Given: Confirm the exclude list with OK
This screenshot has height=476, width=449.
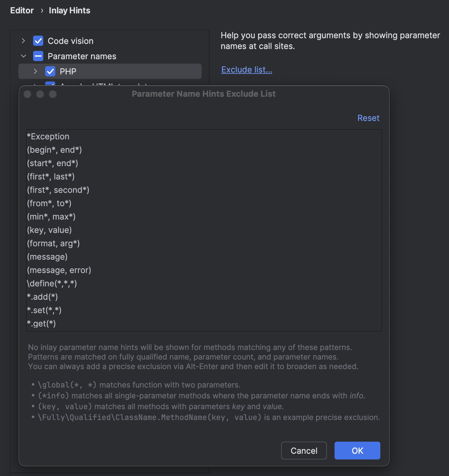Looking at the screenshot, I should pyautogui.click(x=357, y=451).
